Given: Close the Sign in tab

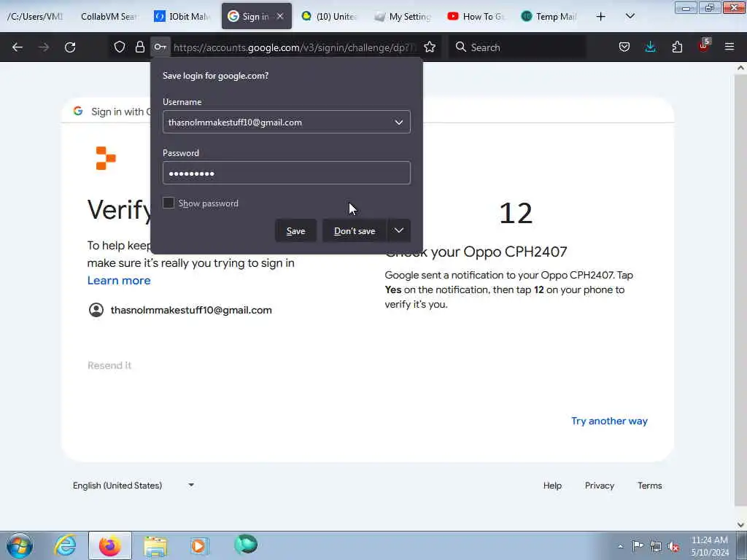Looking at the screenshot, I should [280, 16].
